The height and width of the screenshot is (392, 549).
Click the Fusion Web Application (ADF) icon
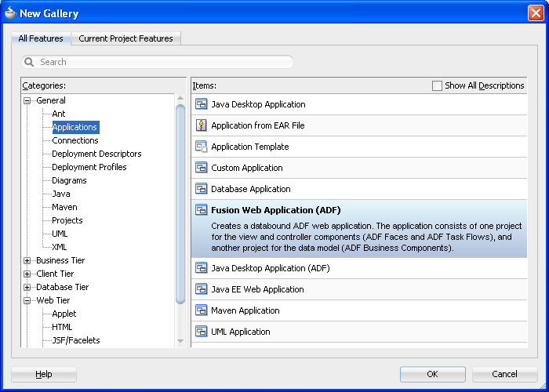[202, 210]
